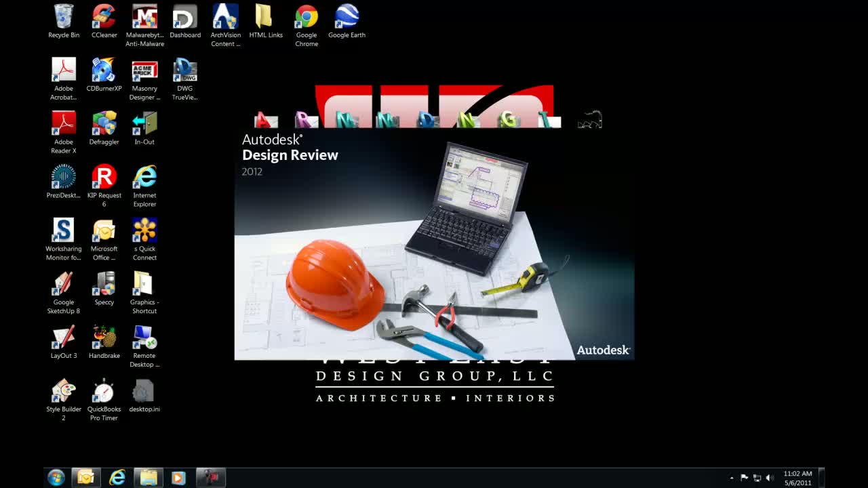
Task: Select the Google SketchUp 8 icon
Action: pos(64,293)
